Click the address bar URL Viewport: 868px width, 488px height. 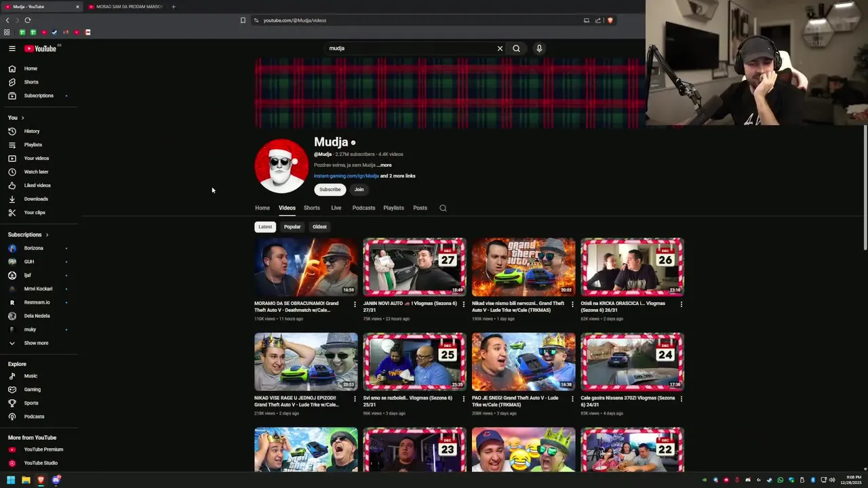tap(294, 20)
